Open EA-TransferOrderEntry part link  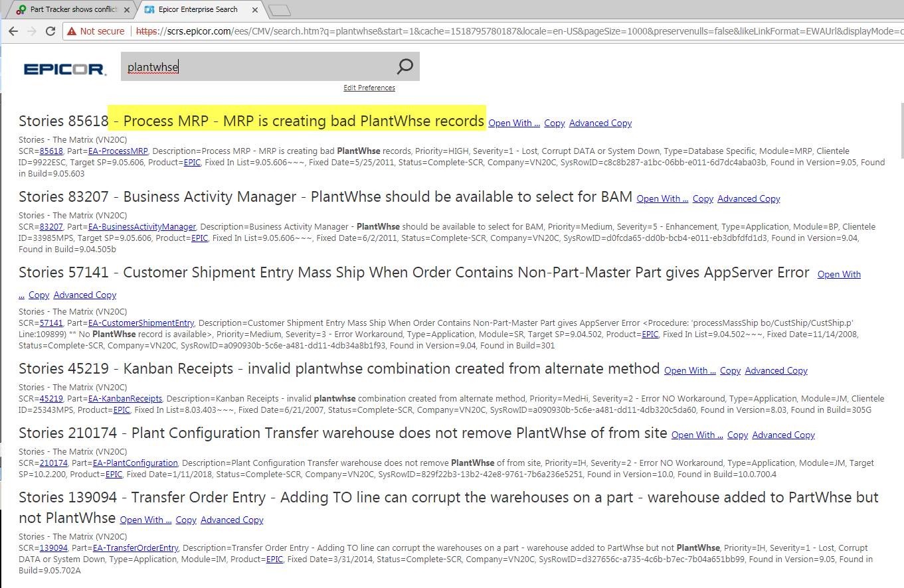pyautogui.click(x=136, y=548)
